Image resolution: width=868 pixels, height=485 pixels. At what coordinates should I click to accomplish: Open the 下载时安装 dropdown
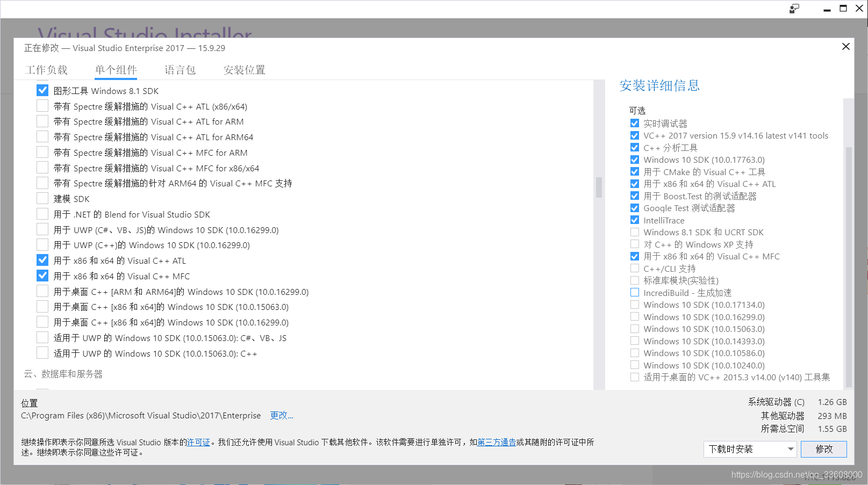click(750, 449)
